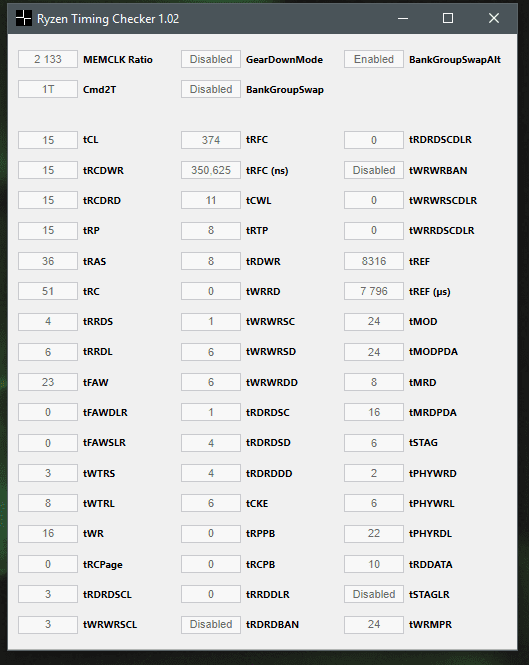The height and width of the screenshot is (665, 529).
Task: Click the GearDownMode Disabled field
Action: pyautogui.click(x=211, y=59)
